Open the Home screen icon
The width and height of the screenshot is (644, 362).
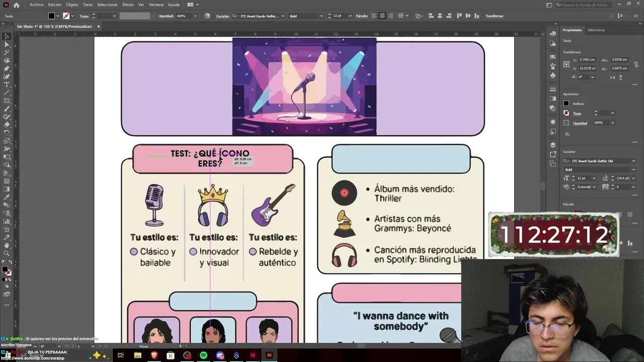pos(17,5)
